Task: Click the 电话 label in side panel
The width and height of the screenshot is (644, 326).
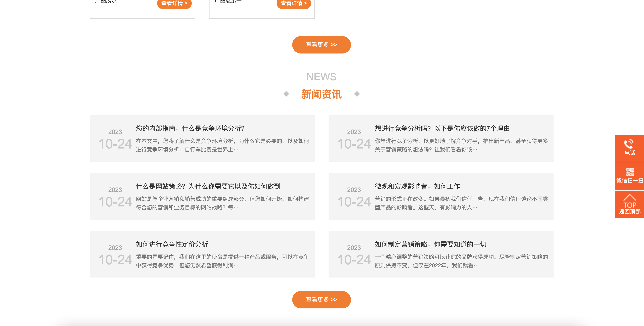Action: (x=630, y=153)
